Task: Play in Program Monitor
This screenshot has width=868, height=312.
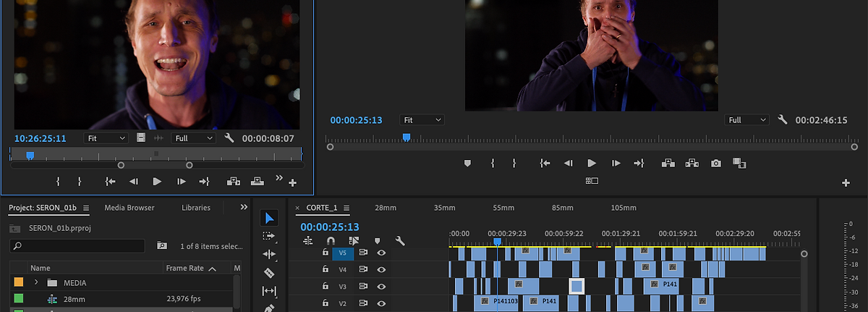Action: coord(592,164)
